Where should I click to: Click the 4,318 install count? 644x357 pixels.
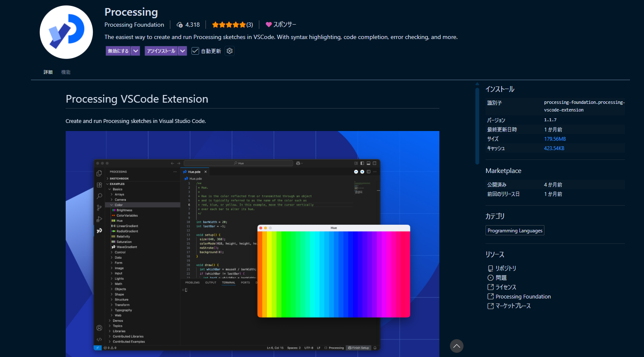(192, 25)
